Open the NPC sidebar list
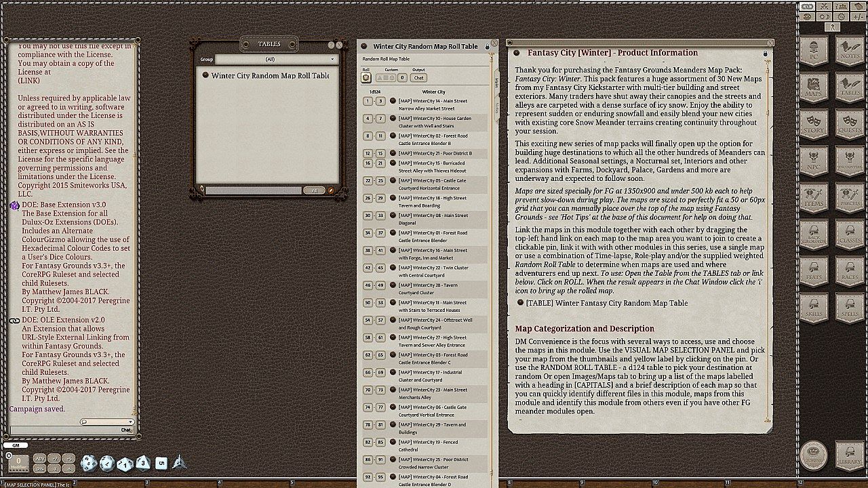Viewport: 868px width, 488px height. (814, 160)
